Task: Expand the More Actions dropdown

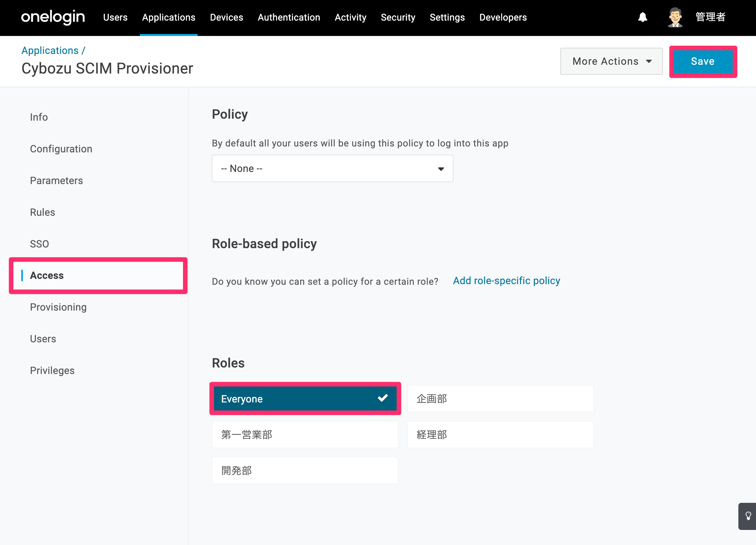Action: (611, 61)
